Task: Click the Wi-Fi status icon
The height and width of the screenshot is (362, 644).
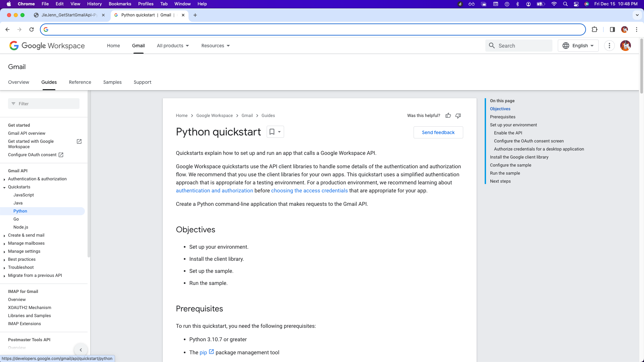Action: 554,4
